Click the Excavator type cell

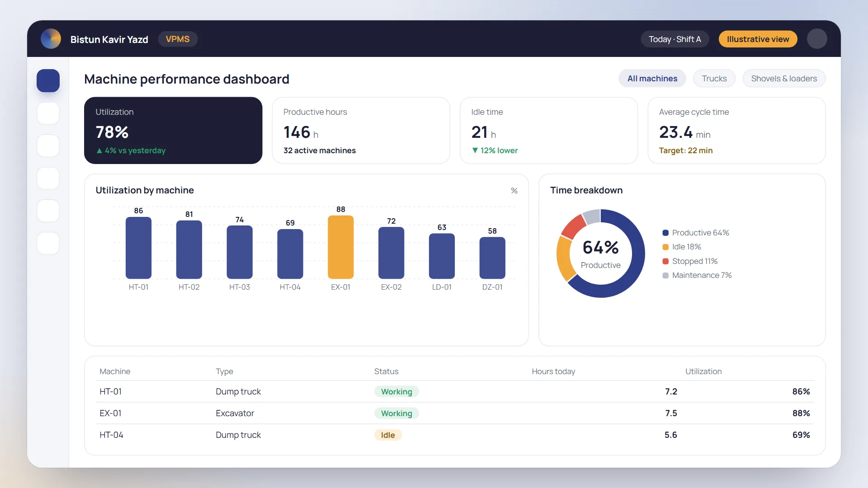tap(235, 413)
